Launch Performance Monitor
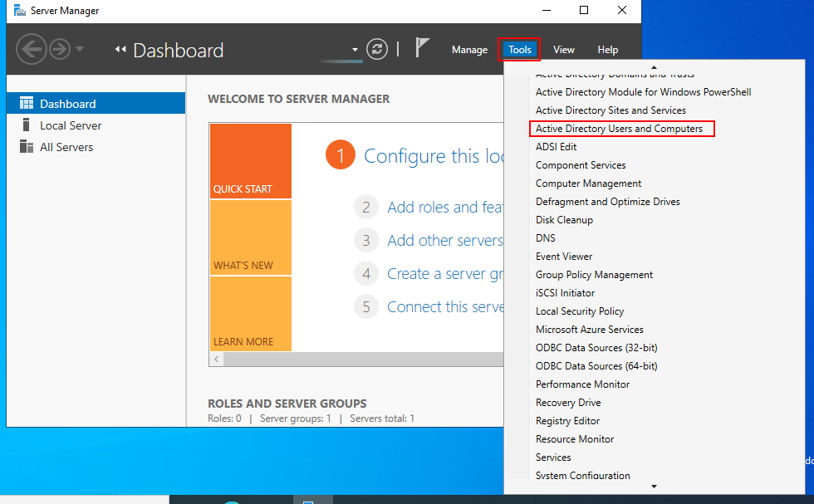This screenshot has height=504, width=814. click(x=582, y=384)
